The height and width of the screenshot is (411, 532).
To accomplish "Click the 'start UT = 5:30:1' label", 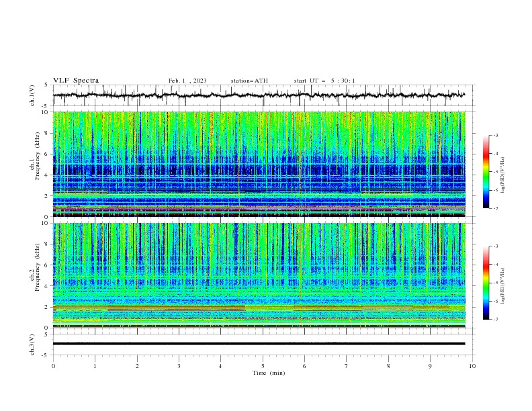I will click(324, 81).
